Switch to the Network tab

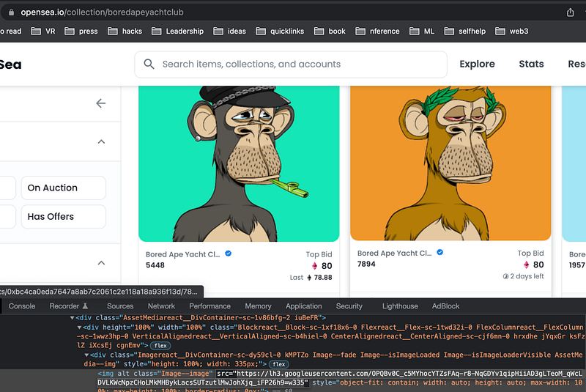click(x=161, y=306)
